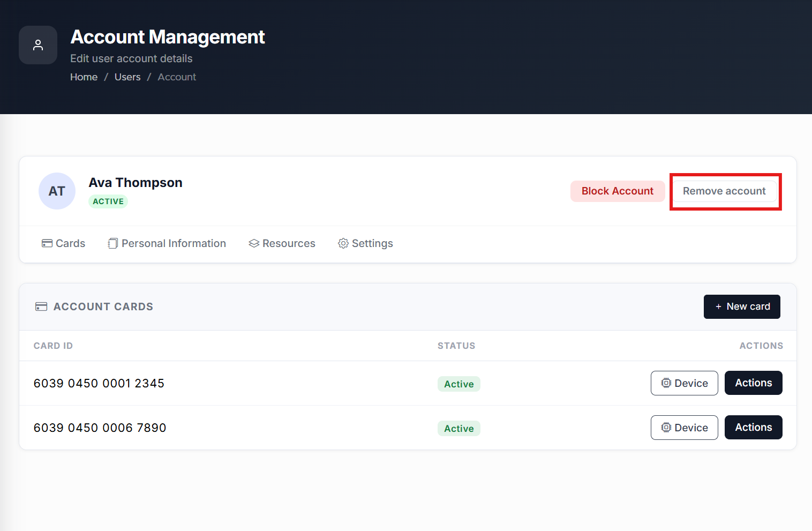Select card ID 6039 0450 0006 7890
812x531 pixels.
point(100,428)
